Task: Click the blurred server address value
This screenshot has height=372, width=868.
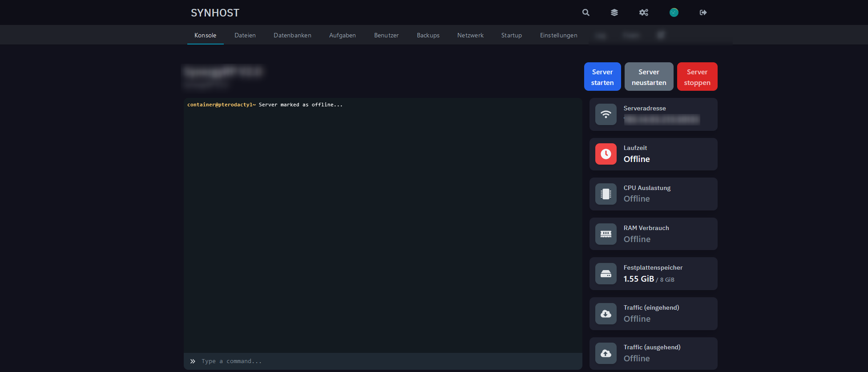Action: point(662,119)
